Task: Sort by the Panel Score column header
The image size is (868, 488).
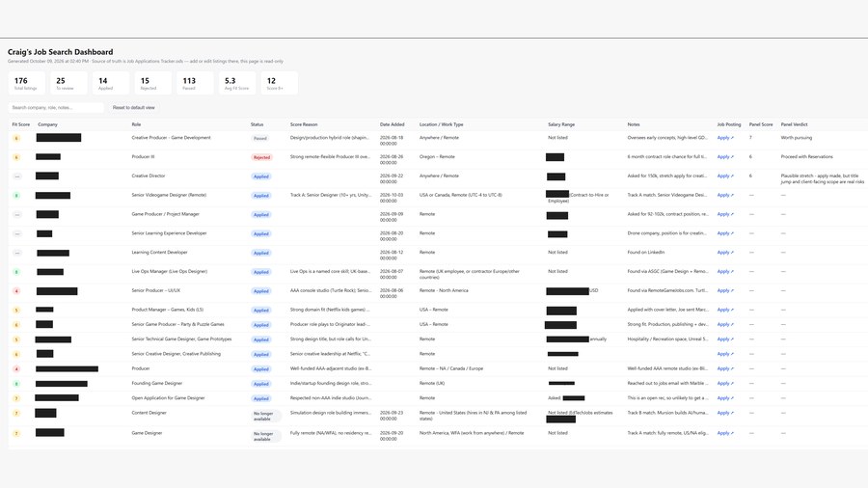Action: 761,124
